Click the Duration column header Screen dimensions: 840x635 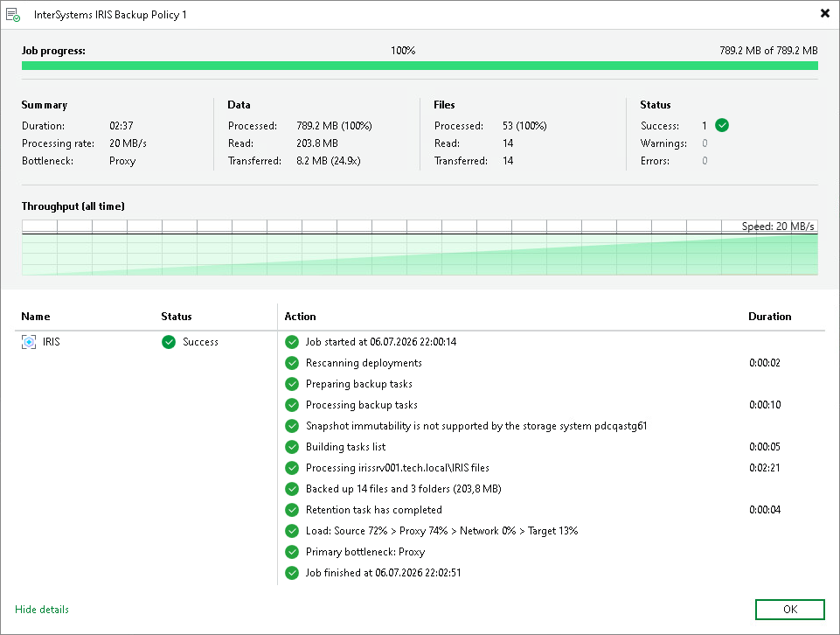coord(770,316)
